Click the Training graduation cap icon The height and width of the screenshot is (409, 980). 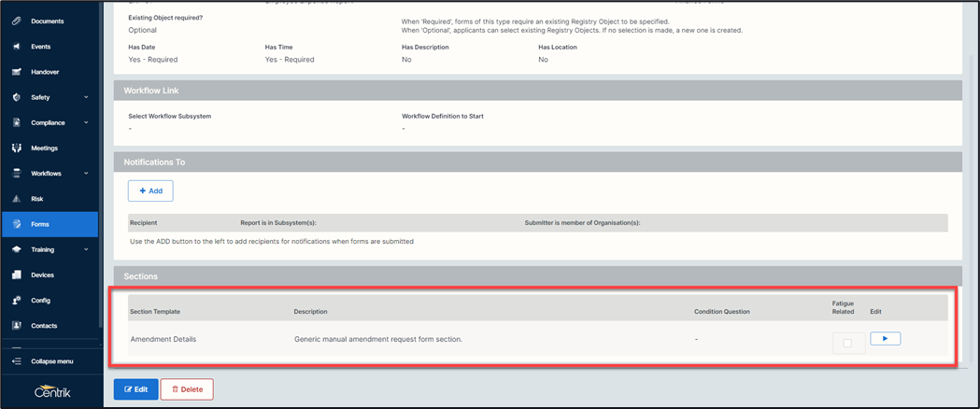tap(18, 249)
